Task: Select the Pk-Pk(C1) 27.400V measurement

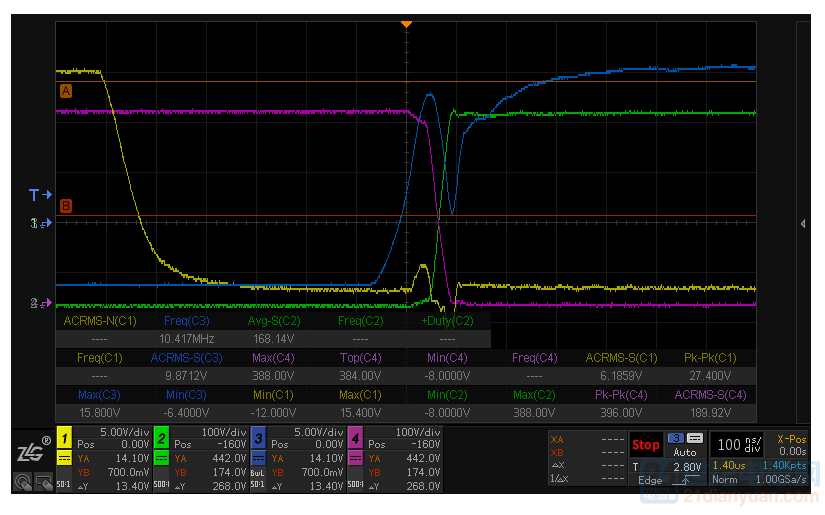Action: (710, 367)
